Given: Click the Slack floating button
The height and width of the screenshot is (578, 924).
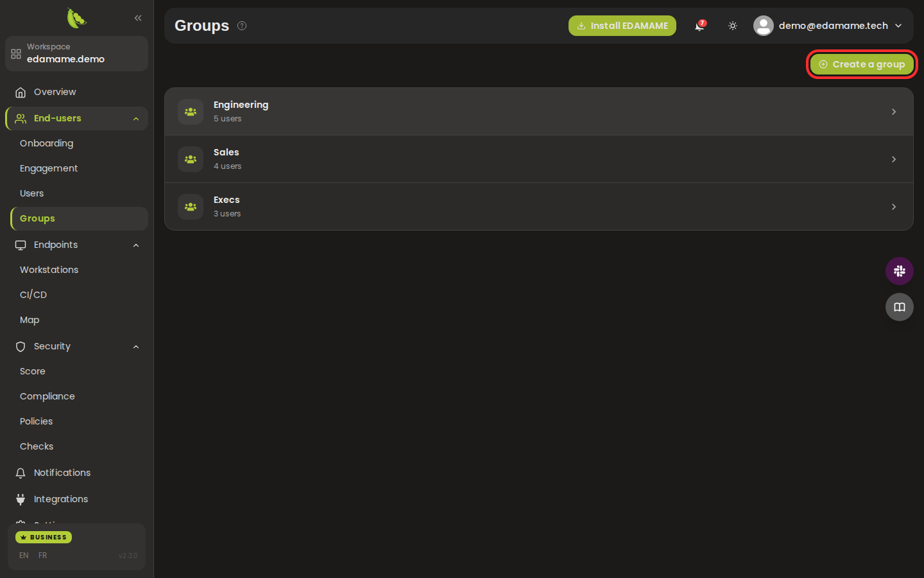Looking at the screenshot, I should [x=900, y=271].
